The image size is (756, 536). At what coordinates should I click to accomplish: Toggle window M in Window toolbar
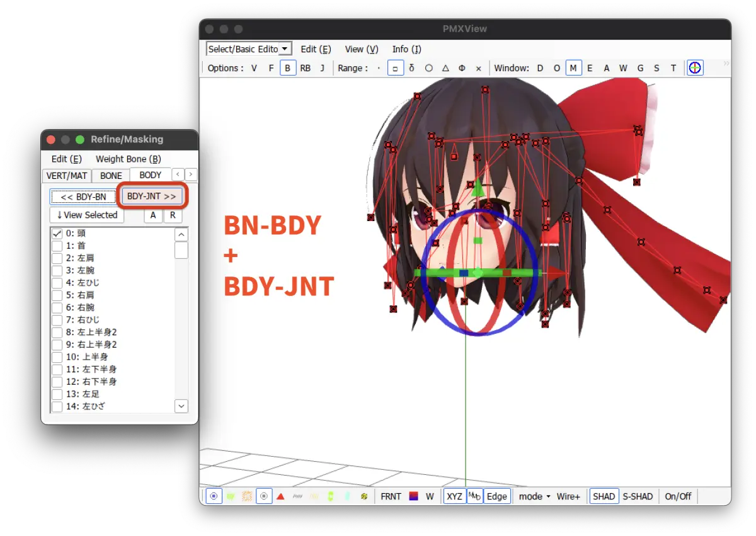(x=573, y=68)
